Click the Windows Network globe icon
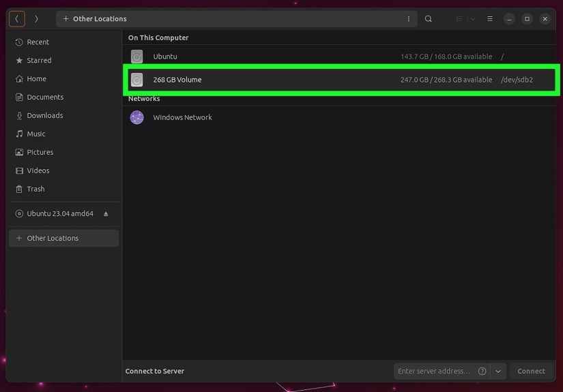The height and width of the screenshot is (392, 563). coord(136,117)
